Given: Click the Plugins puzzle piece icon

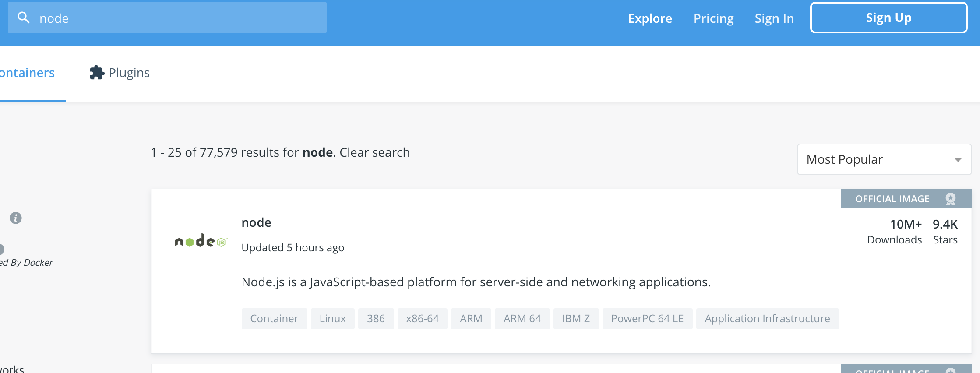Looking at the screenshot, I should (x=97, y=72).
